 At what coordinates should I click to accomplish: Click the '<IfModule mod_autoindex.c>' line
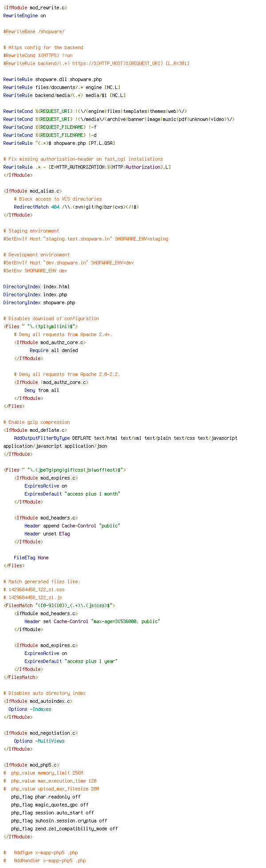pos(38,701)
